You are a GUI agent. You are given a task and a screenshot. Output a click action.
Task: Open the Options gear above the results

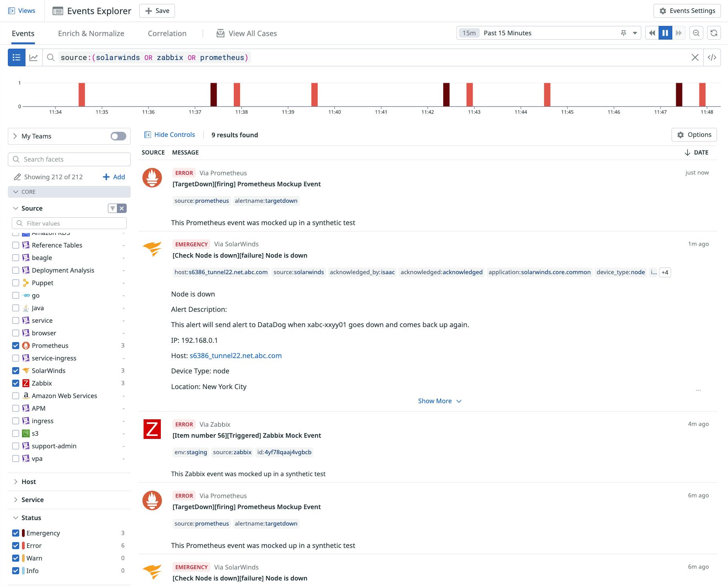[694, 135]
